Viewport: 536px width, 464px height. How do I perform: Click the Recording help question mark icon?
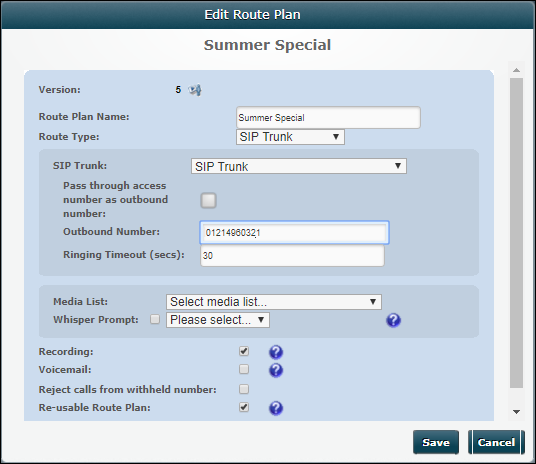[x=276, y=352]
